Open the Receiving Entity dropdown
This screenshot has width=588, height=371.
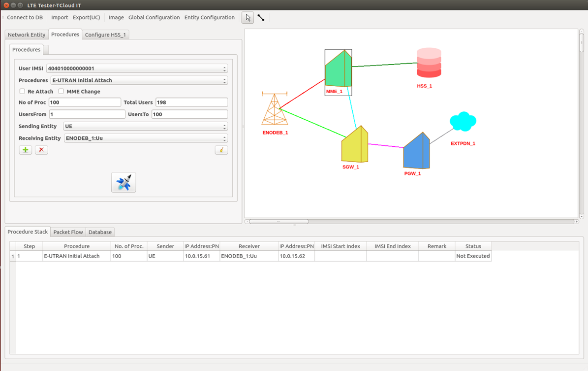click(x=146, y=138)
